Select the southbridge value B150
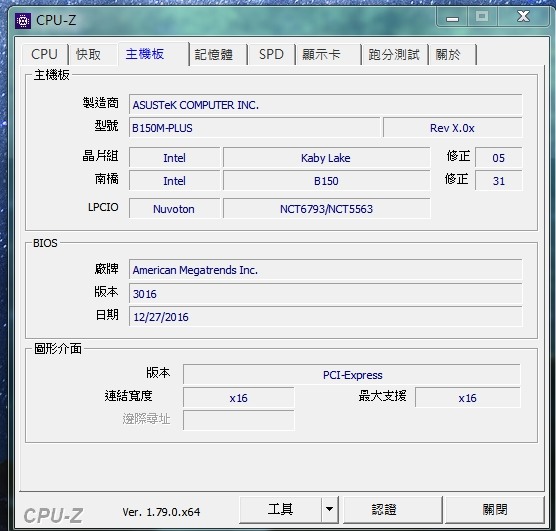Screen dimensions: 556x531 pyautogui.click(x=326, y=181)
